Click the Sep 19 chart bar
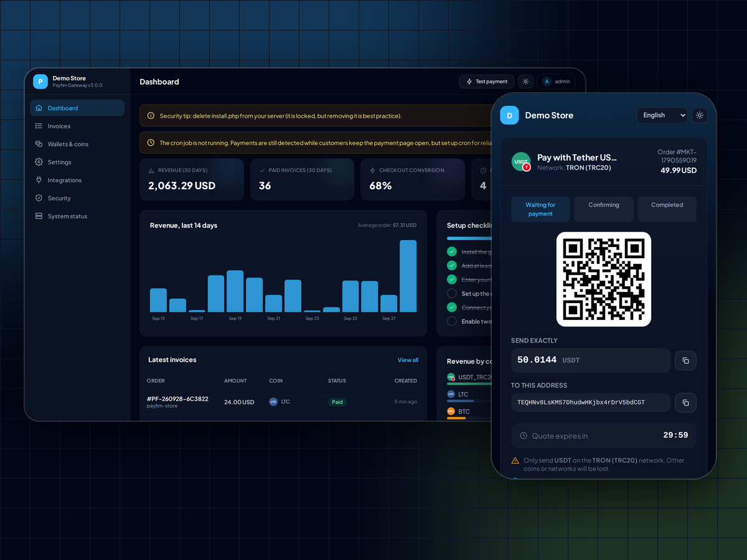This screenshot has width=747, height=560. (x=235, y=291)
